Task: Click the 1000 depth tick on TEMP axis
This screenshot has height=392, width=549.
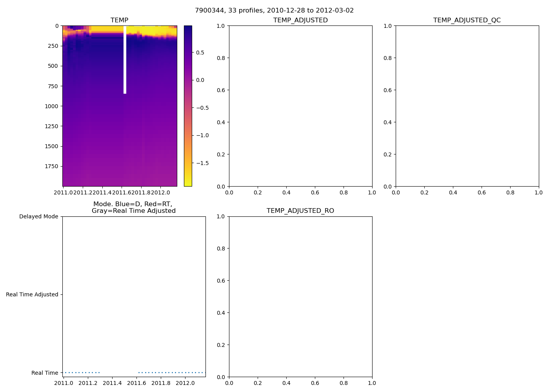Action: (51, 106)
